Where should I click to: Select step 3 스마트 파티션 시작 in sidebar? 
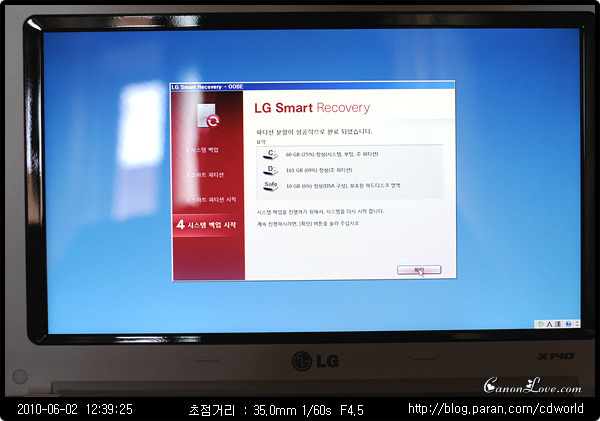point(211,200)
